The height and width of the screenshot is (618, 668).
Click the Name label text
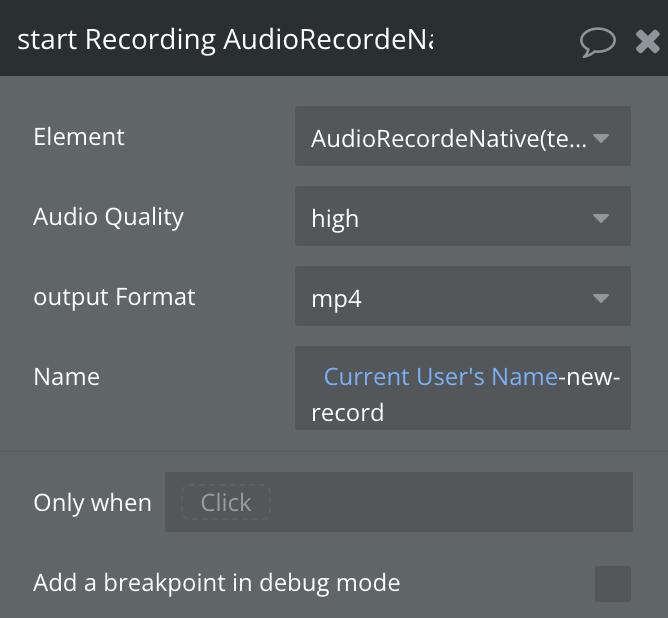pyautogui.click(x=66, y=377)
